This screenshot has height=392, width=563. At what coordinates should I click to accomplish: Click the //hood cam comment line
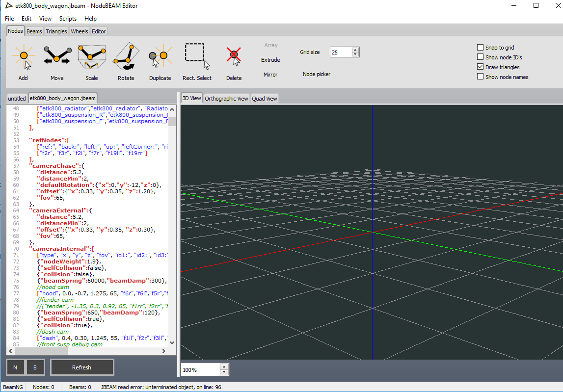click(53, 287)
